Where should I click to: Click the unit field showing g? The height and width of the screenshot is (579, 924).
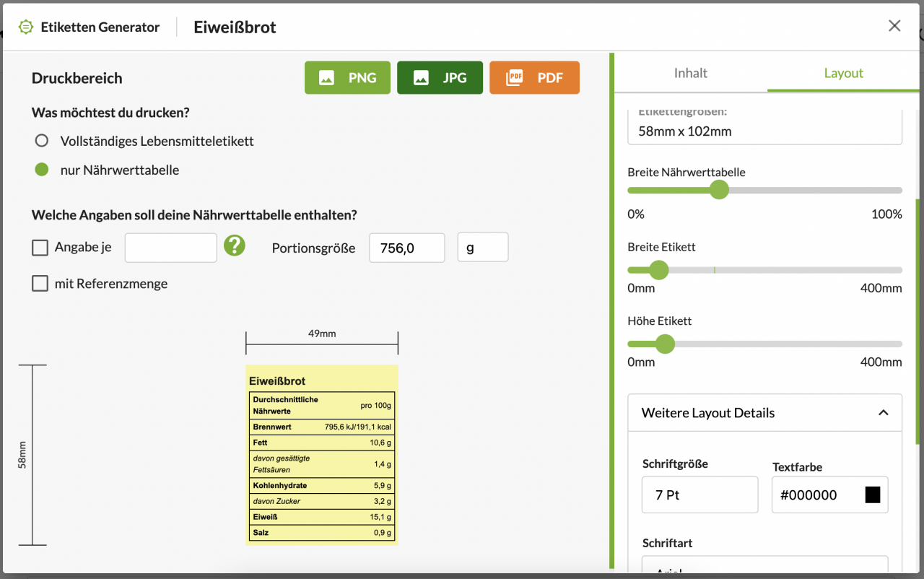pyautogui.click(x=483, y=247)
